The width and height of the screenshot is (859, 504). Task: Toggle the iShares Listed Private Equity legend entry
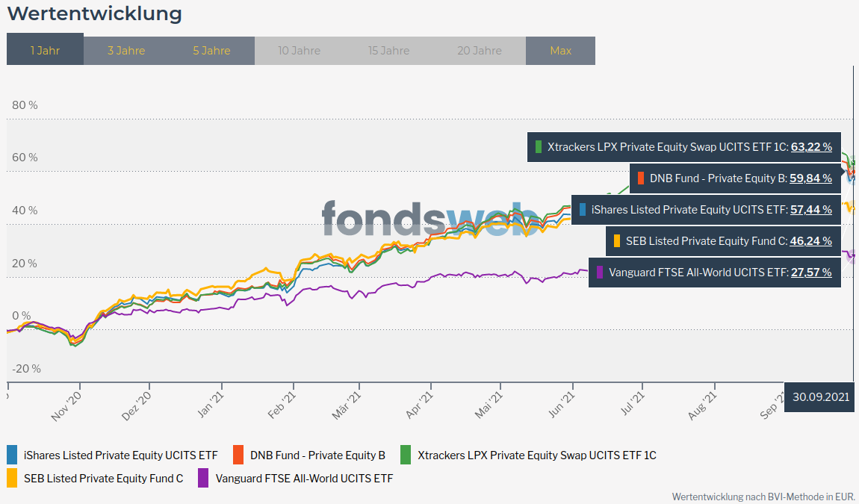[x=116, y=455]
